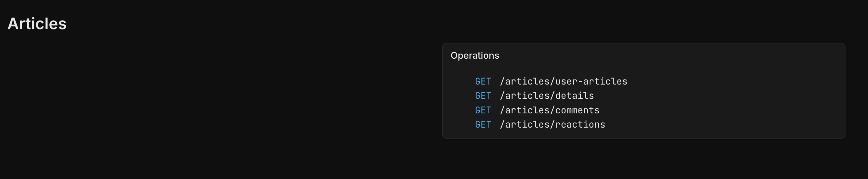Screen dimensions: 868x179
Task: Jump to the last listed Operations endpoint
Action: [x=552, y=124]
